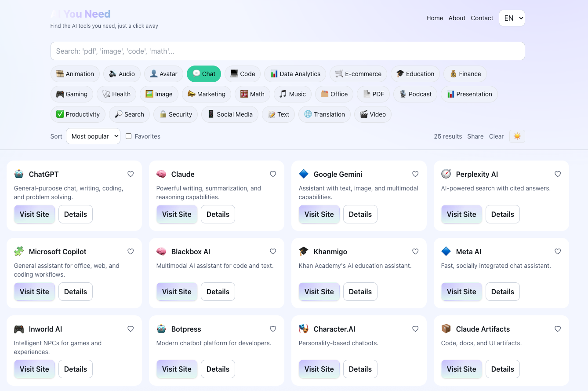
Task: Open the Sort by Most popular dropdown
Action: pyautogui.click(x=93, y=136)
